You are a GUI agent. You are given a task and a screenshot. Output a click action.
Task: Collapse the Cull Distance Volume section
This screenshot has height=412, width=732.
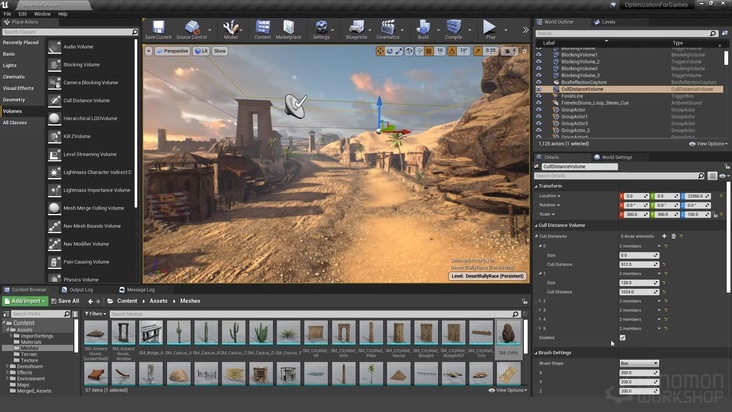pyautogui.click(x=536, y=225)
